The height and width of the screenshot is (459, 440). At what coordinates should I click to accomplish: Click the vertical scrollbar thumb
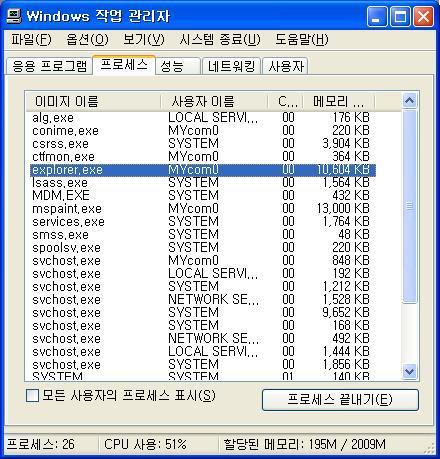point(410,206)
